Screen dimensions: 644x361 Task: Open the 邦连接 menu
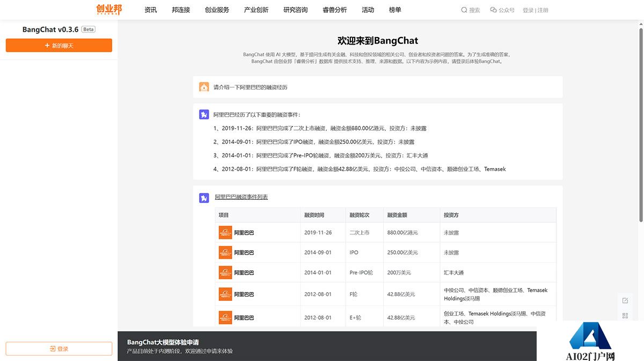(181, 10)
